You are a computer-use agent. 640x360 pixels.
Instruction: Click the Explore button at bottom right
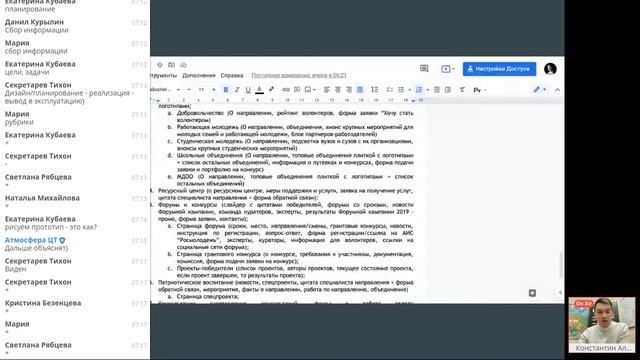coord(532,293)
